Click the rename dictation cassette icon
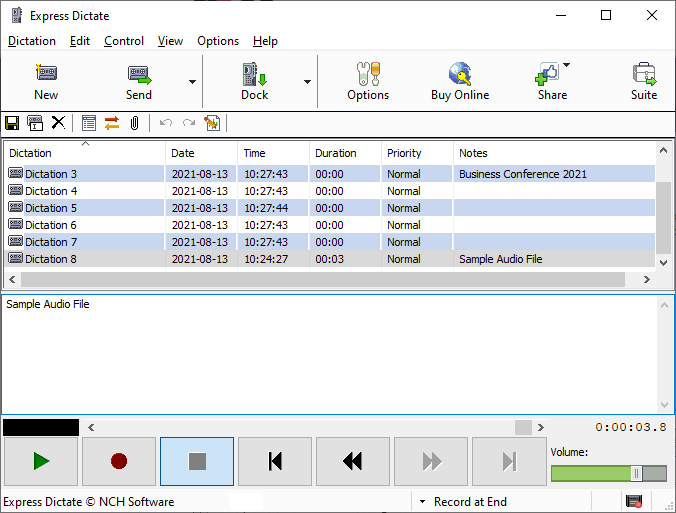The height and width of the screenshot is (513, 676). click(x=35, y=123)
